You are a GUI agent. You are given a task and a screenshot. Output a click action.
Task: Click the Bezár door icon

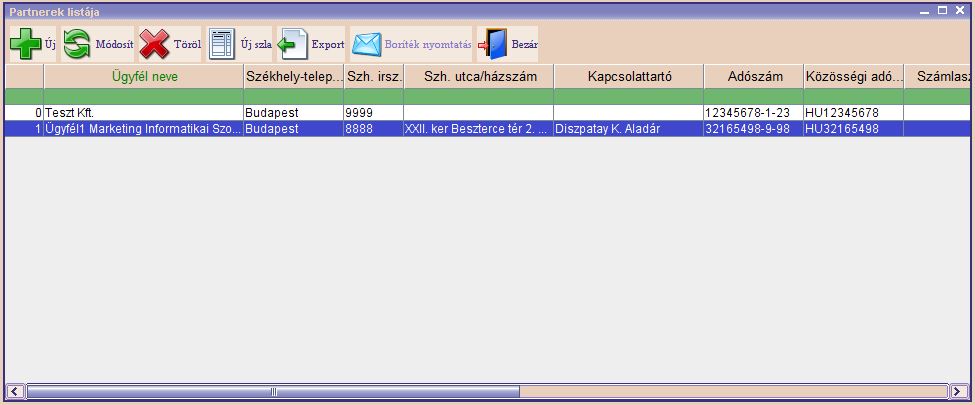tap(493, 44)
